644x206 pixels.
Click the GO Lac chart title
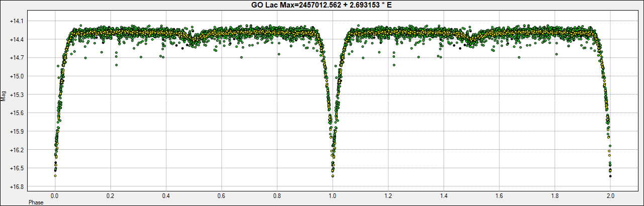[x=321, y=5]
